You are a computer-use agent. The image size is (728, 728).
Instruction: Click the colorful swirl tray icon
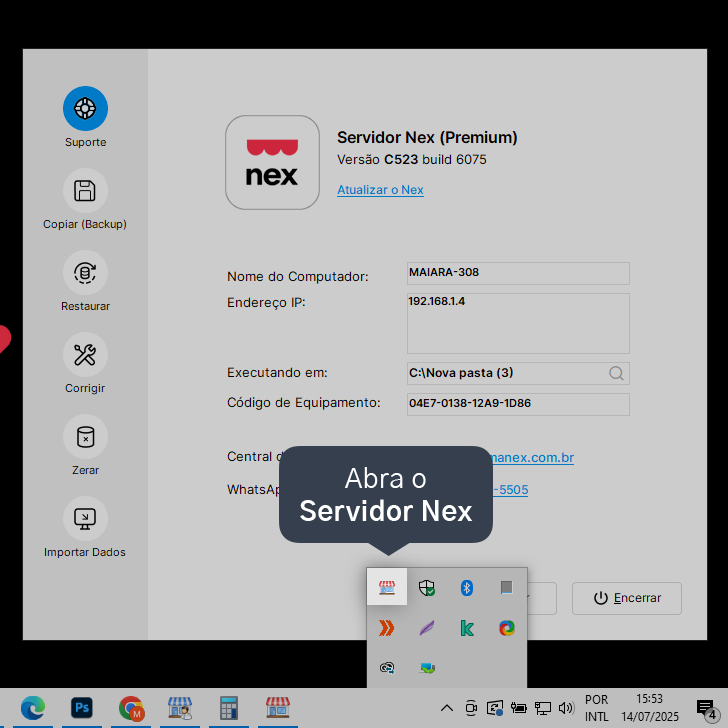[507, 628]
